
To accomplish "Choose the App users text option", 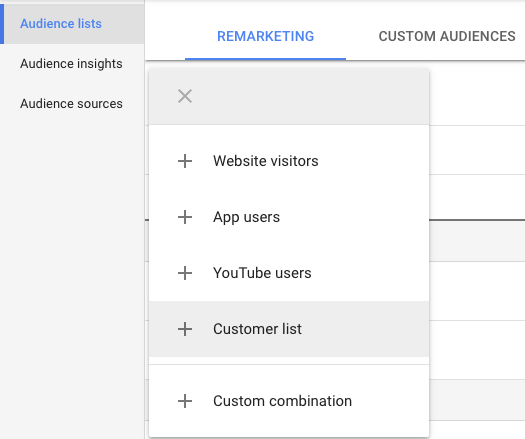I will click(x=246, y=218).
